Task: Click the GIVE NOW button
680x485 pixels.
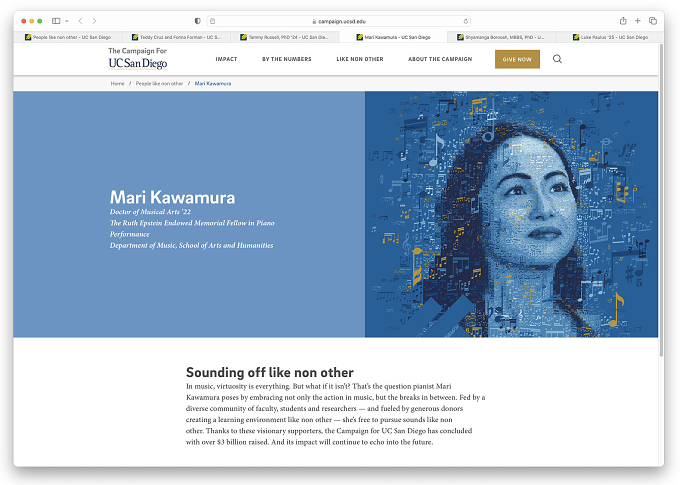Action: (x=517, y=59)
